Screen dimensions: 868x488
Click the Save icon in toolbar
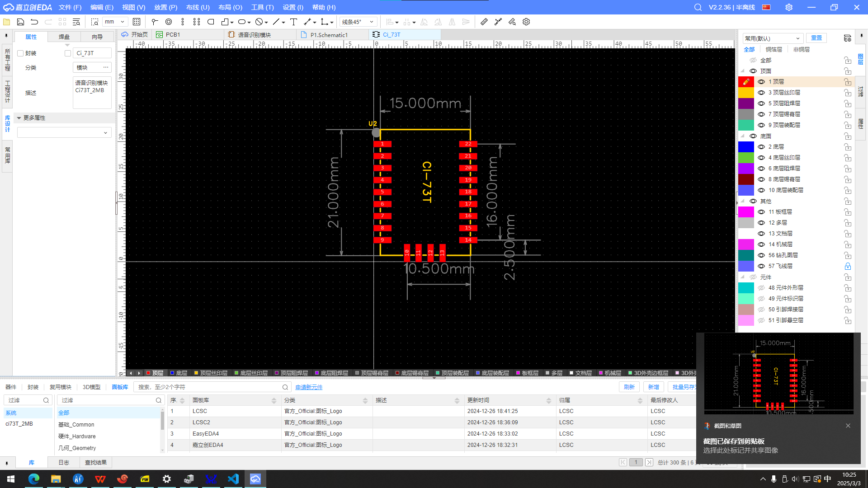(20, 22)
